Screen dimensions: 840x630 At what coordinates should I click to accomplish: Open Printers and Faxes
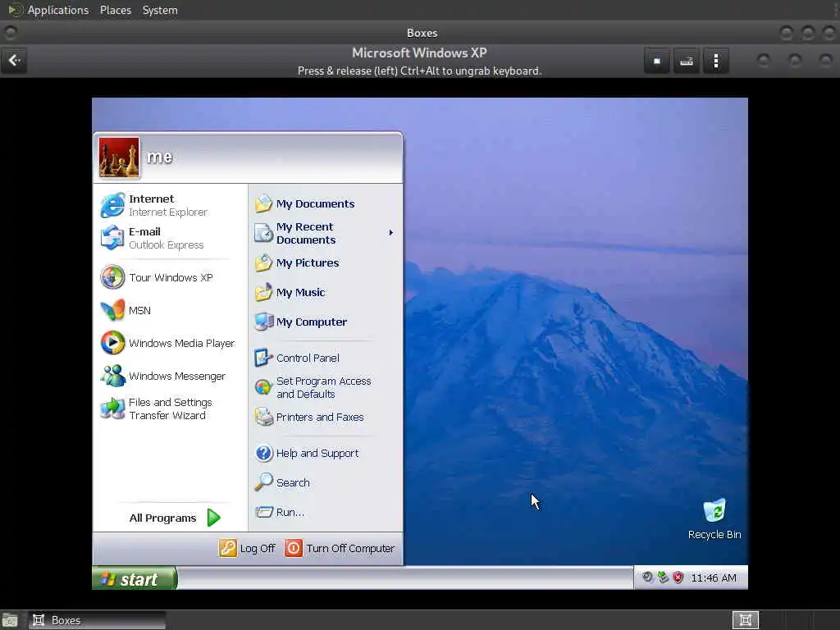[x=326, y=417]
